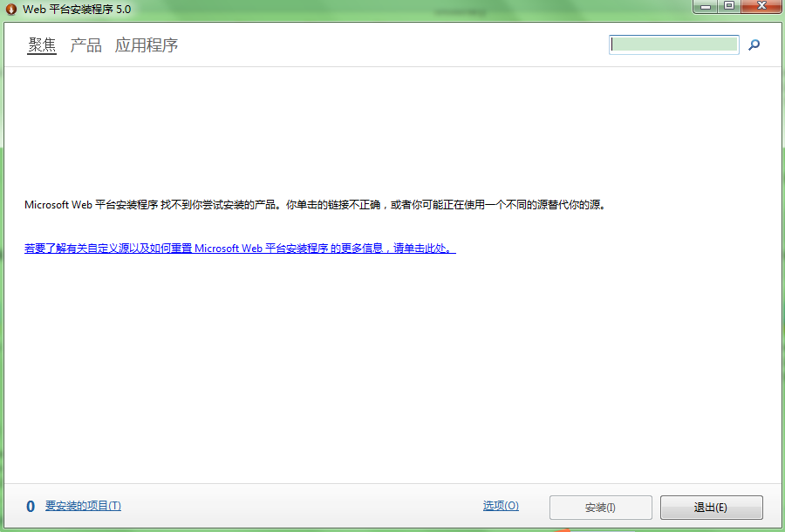Click the Web Platform Installer title bar icon
Screen dimensions: 785x532
click(x=11, y=9)
